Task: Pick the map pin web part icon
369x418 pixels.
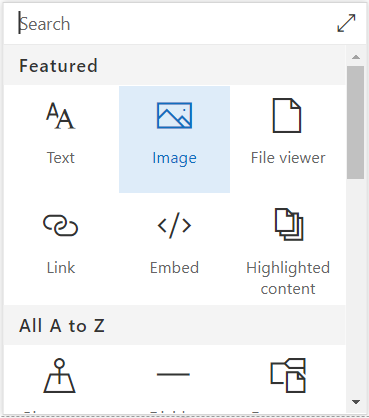Action: [x=60, y=376]
